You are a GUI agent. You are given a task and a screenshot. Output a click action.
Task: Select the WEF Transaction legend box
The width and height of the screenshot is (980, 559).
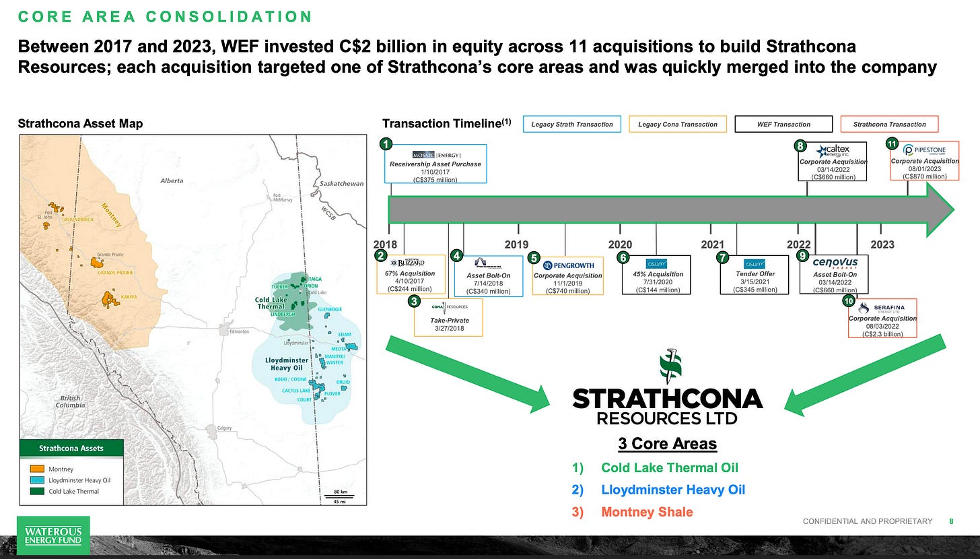783,124
